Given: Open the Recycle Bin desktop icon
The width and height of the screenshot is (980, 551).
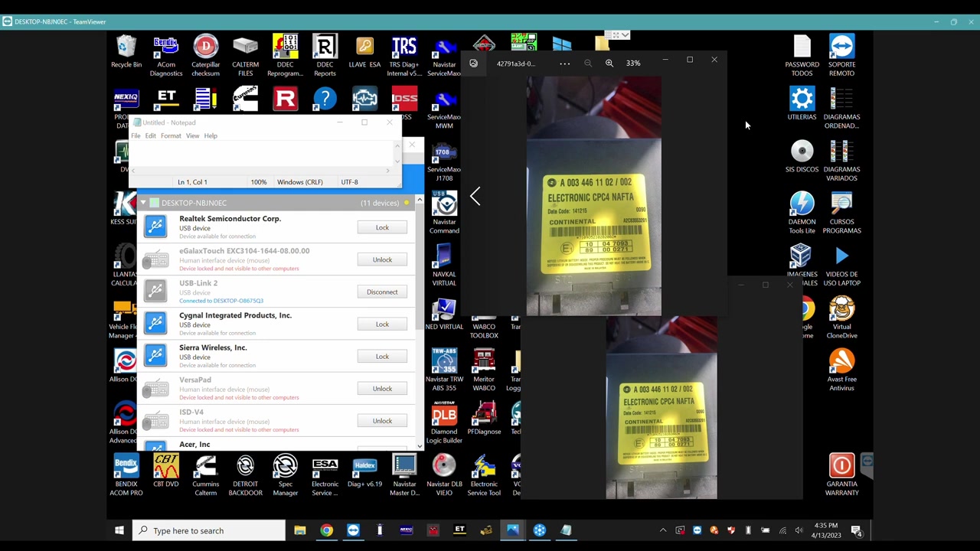Looking at the screenshot, I should click(126, 54).
